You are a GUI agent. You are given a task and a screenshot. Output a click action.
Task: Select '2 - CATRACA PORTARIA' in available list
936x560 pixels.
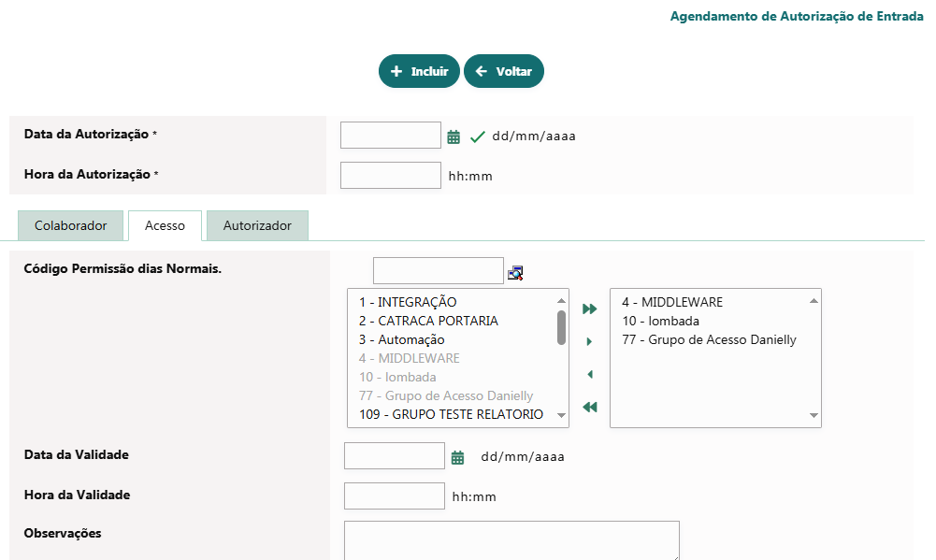pyautogui.click(x=428, y=321)
